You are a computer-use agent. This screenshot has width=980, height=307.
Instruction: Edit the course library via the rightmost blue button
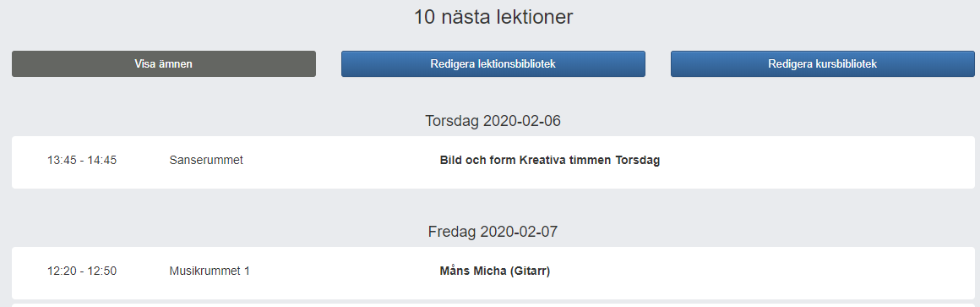[823, 63]
